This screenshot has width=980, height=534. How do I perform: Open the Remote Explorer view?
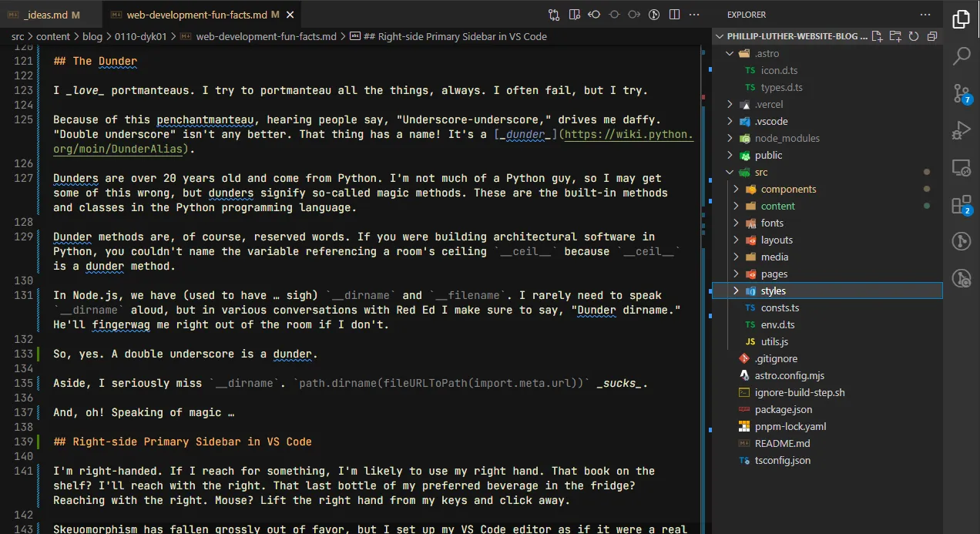point(961,167)
